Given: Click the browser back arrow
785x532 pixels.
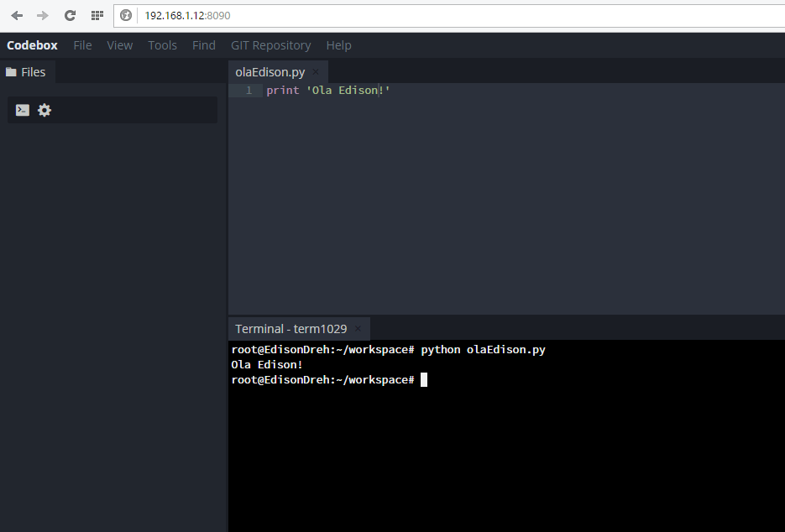Looking at the screenshot, I should click(17, 15).
